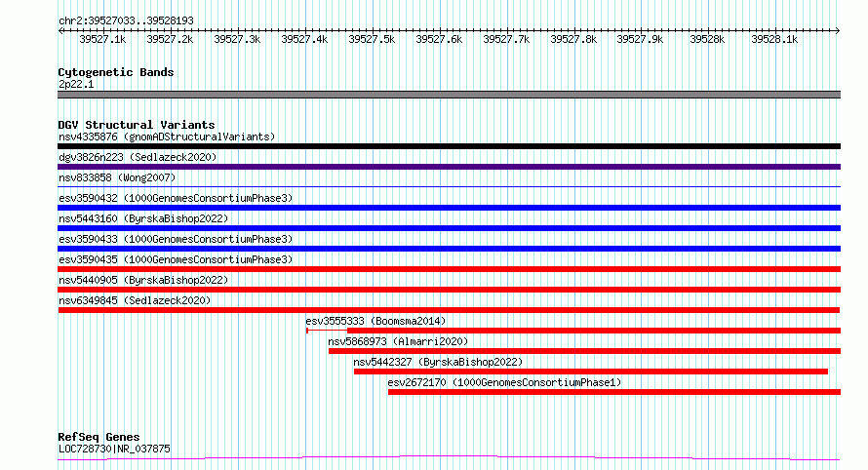The height and width of the screenshot is (470, 868).
Task: Open variant label nsv5442327 (ByrskaBishop2022)
Action: click(438, 362)
